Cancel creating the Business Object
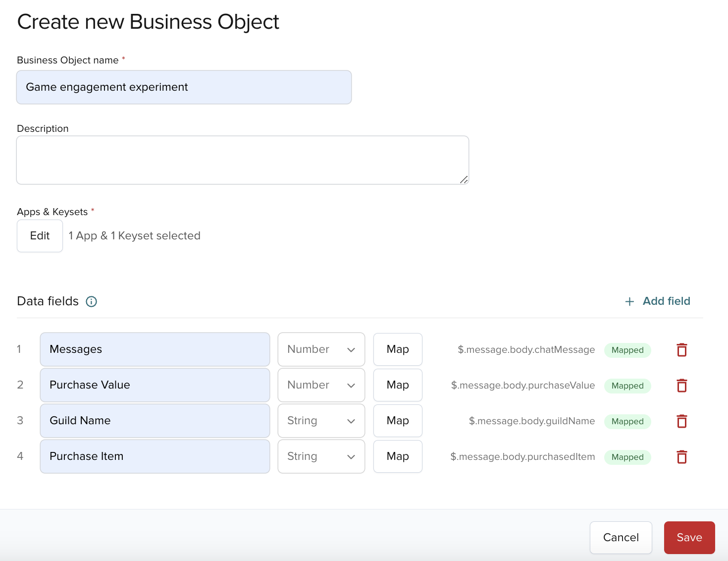This screenshot has height=561, width=728. 621,537
